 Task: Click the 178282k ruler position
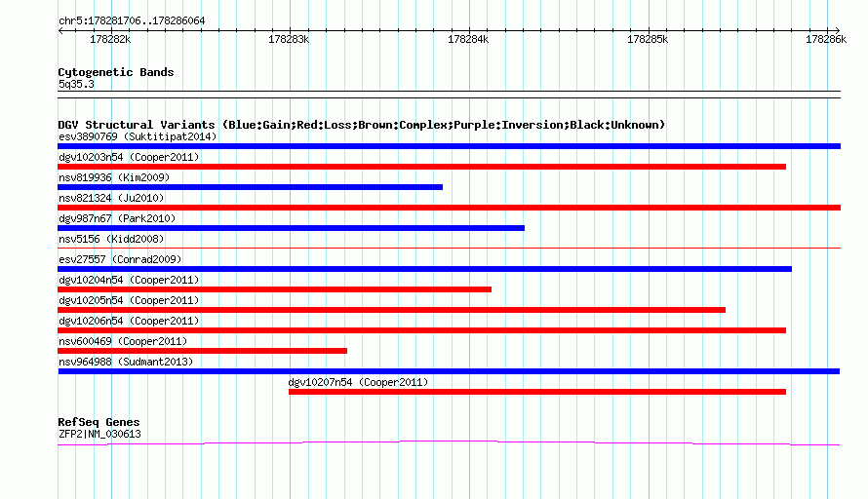click(x=110, y=39)
